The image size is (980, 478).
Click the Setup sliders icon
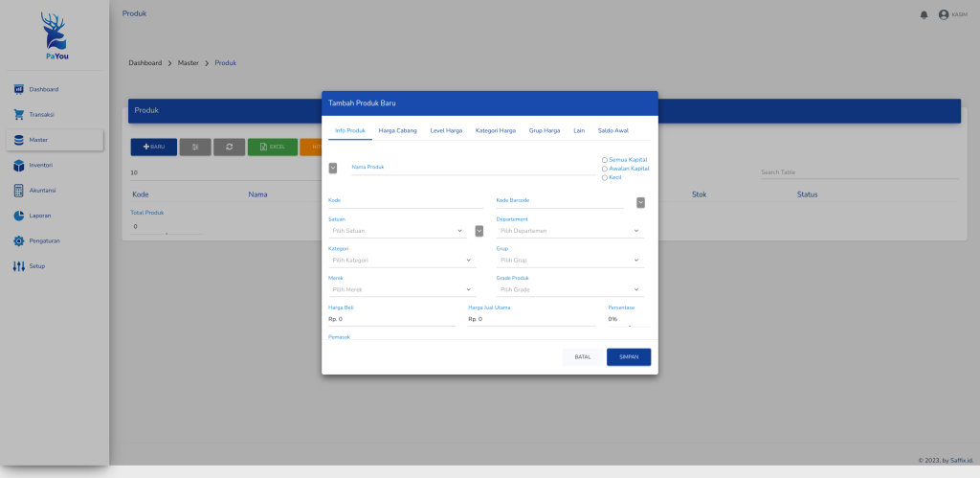(x=19, y=266)
